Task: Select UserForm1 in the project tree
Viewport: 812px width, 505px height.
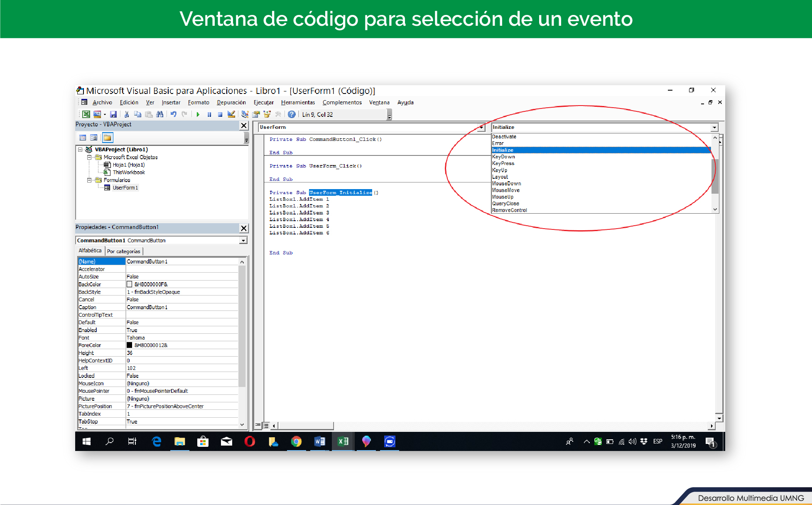Action: pos(125,187)
